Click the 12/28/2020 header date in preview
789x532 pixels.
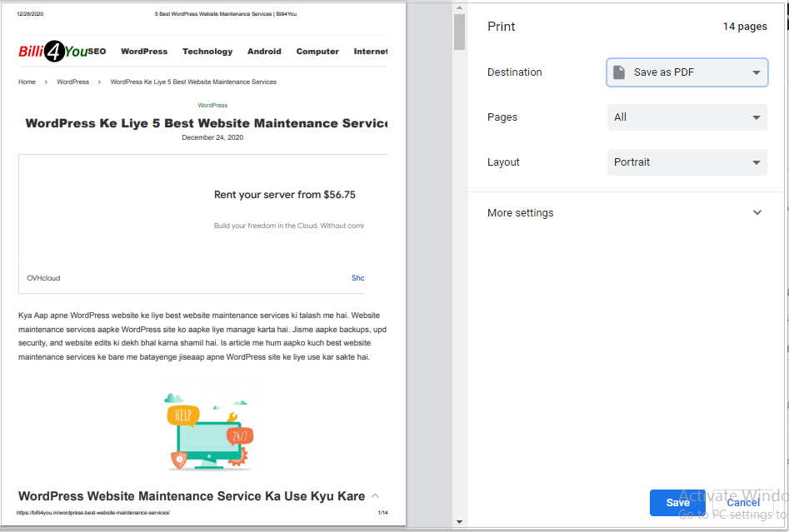click(30, 14)
